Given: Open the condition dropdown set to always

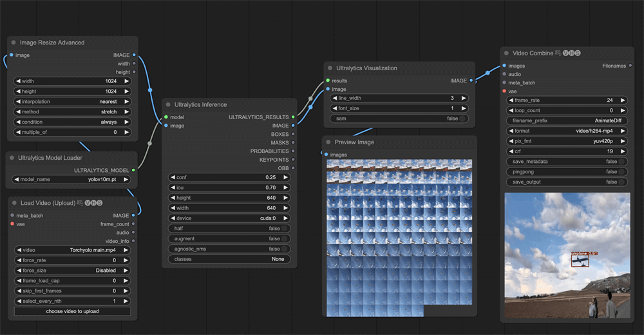Looking at the screenshot, I should tap(73, 122).
